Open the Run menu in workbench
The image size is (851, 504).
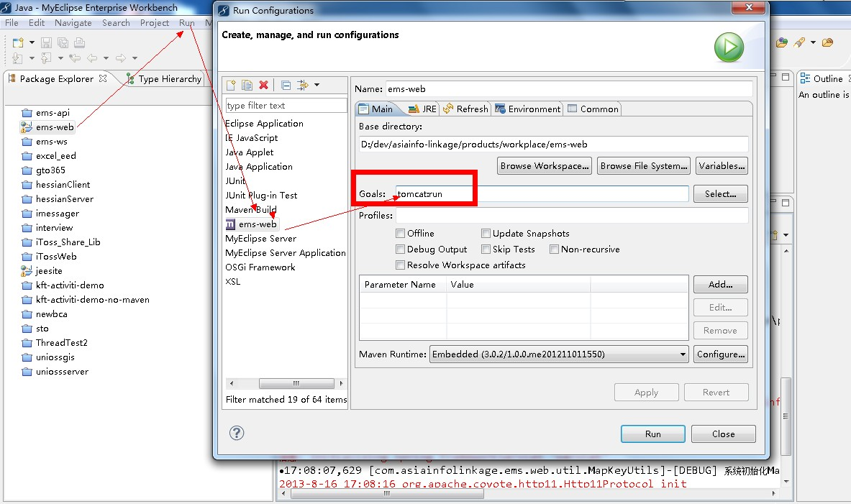pos(187,23)
